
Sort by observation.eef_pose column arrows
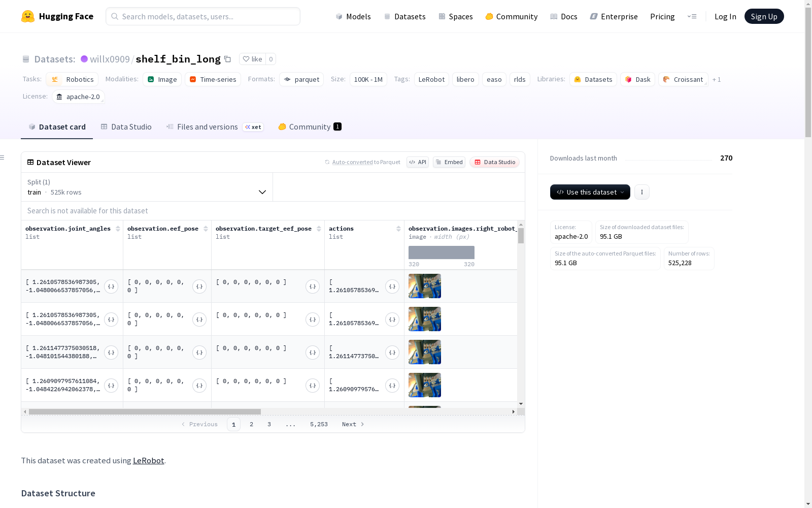206,229
